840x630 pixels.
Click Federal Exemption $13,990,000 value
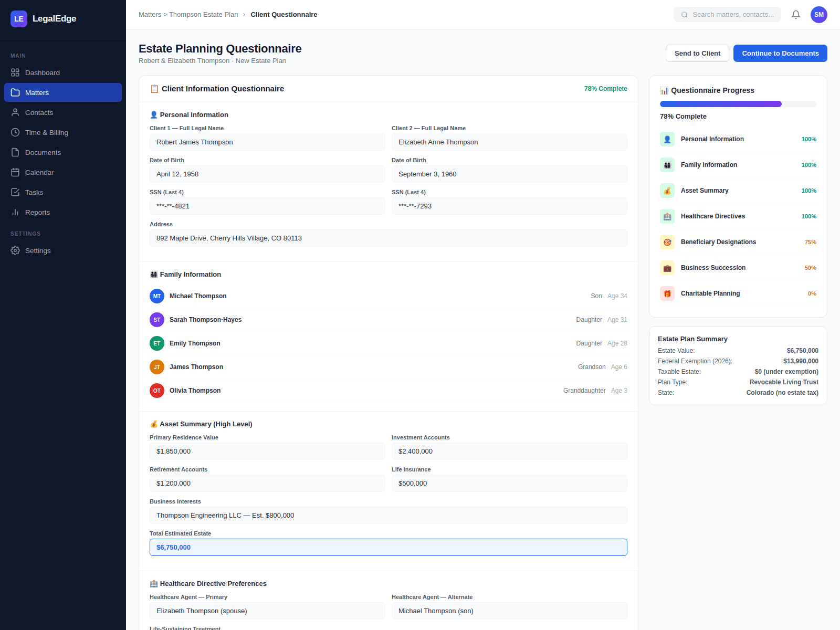click(x=801, y=361)
